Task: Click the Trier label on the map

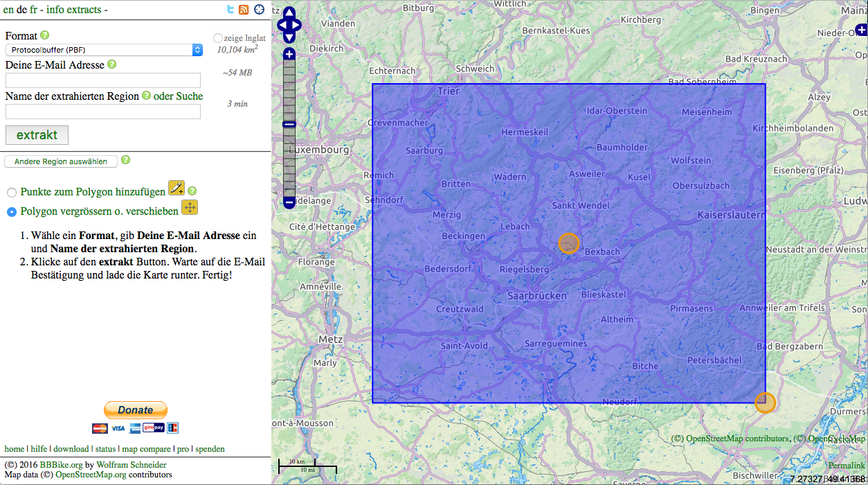Action: point(449,91)
